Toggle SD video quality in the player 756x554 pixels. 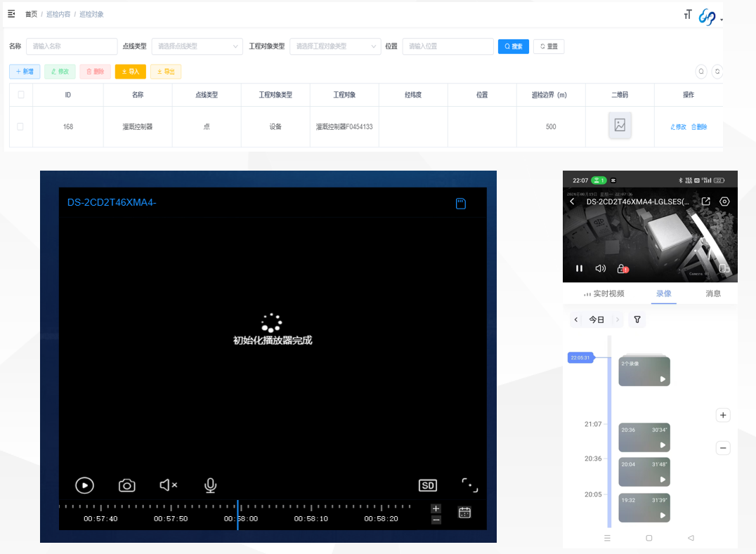click(x=427, y=485)
